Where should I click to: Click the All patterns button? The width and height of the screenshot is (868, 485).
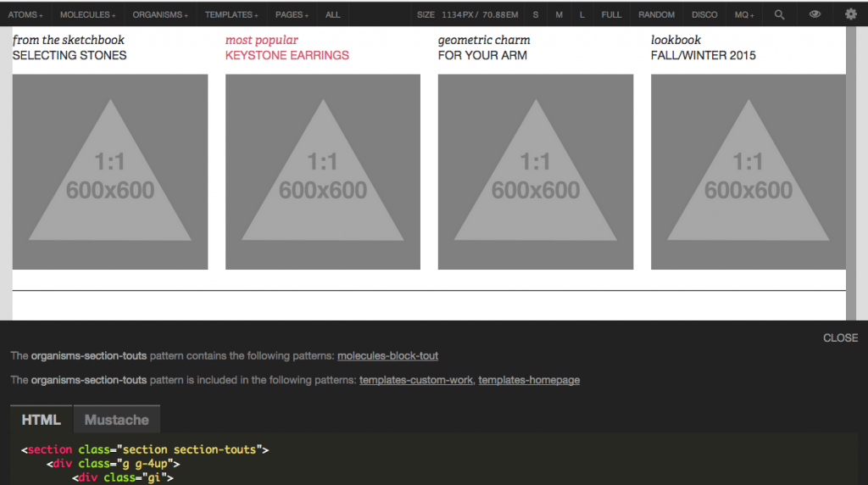[x=333, y=14]
